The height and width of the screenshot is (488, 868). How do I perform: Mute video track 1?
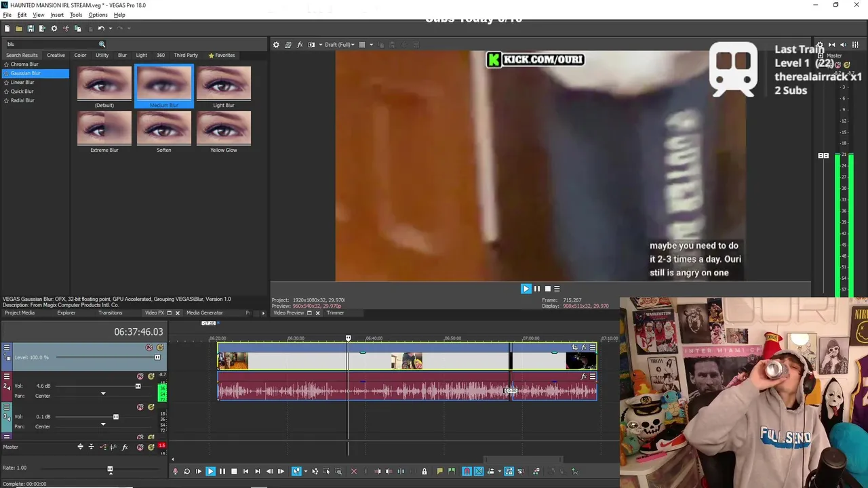tap(149, 348)
